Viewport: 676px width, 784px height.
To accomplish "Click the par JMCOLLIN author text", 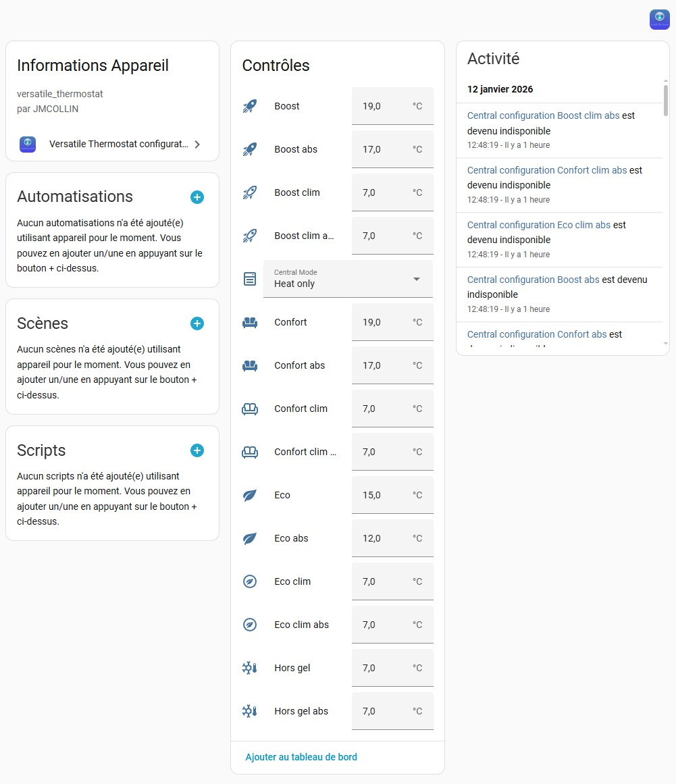I will point(47,109).
